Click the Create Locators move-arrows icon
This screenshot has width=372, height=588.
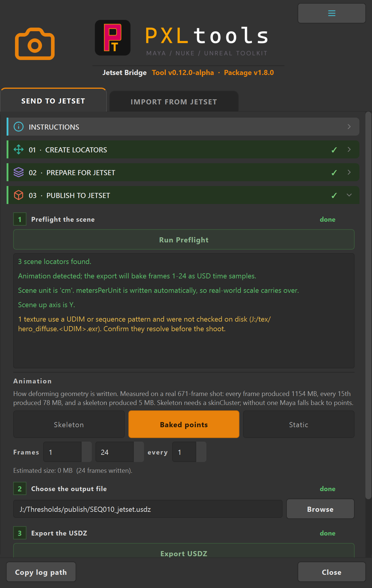tap(19, 149)
